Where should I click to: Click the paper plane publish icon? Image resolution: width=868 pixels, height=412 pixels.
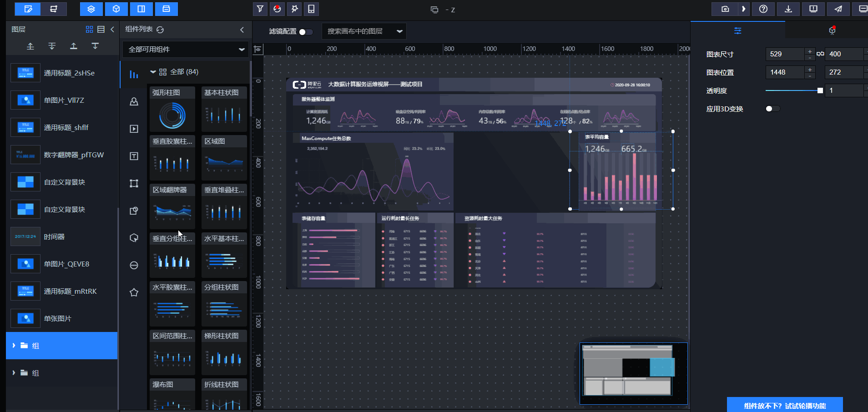click(838, 9)
